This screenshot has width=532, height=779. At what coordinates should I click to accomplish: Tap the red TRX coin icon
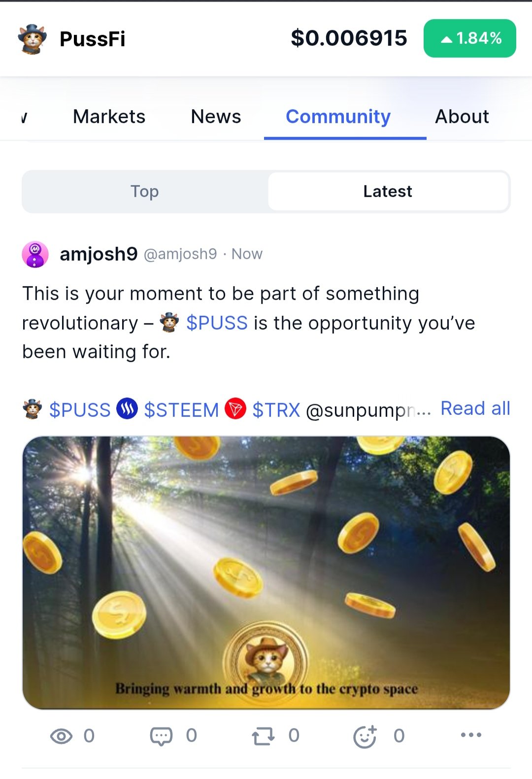click(235, 409)
